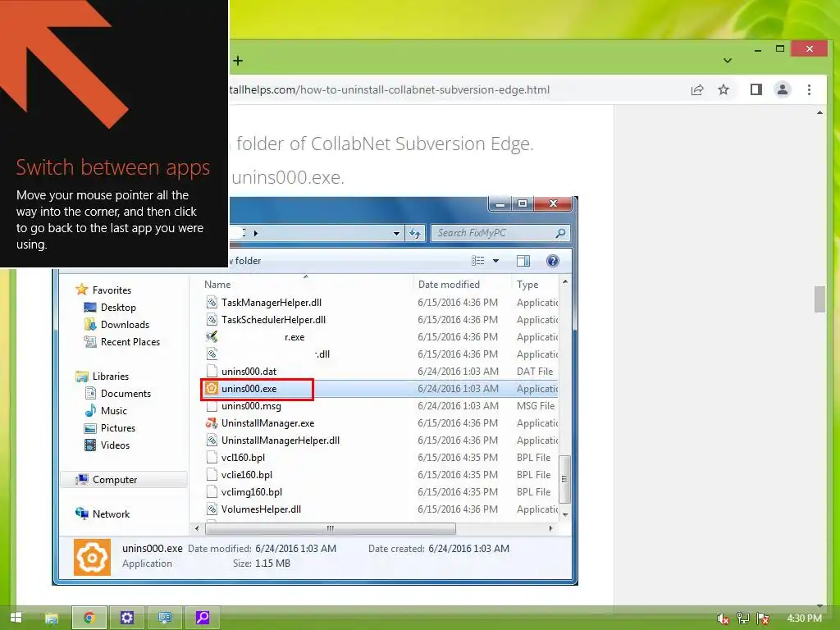Click the large unins000.exe icon in details pane
The height and width of the screenshot is (630, 840).
pyautogui.click(x=92, y=557)
